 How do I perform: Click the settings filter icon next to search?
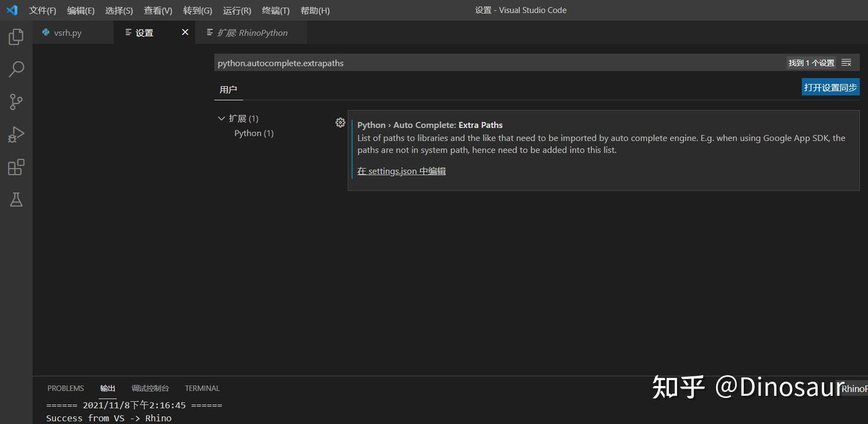point(846,62)
